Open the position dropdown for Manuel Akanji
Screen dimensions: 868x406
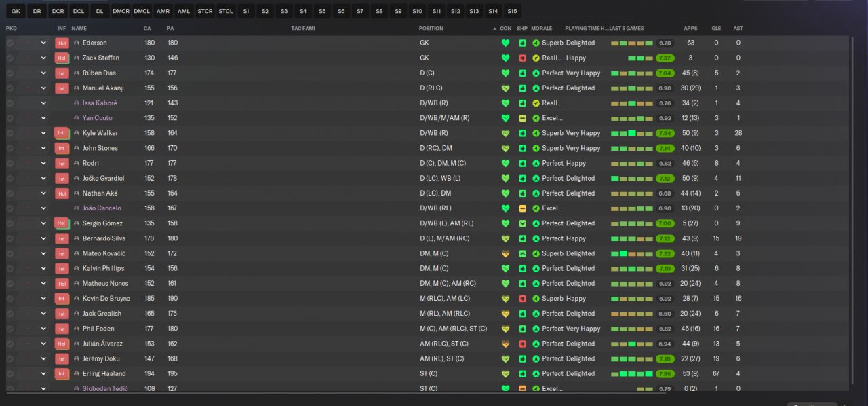pyautogui.click(x=43, y=88)
